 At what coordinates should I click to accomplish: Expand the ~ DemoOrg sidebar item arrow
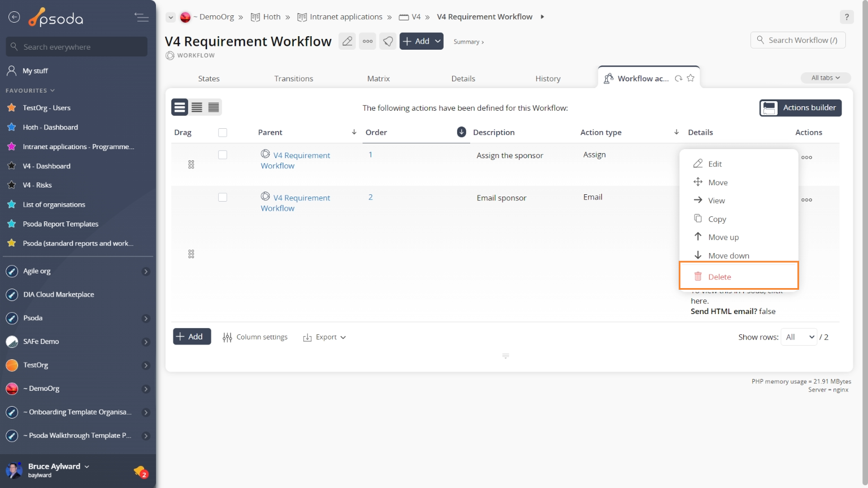pyautogui.click(x=146, y=389)
